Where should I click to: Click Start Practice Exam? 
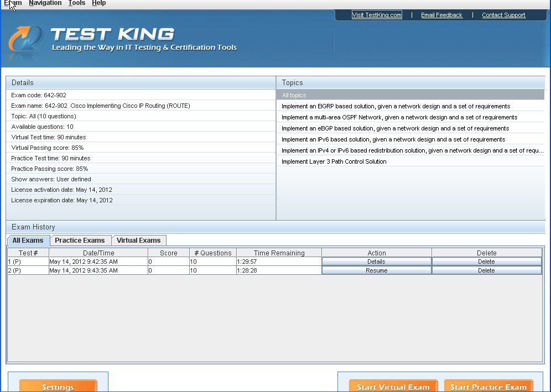point(488,386)
